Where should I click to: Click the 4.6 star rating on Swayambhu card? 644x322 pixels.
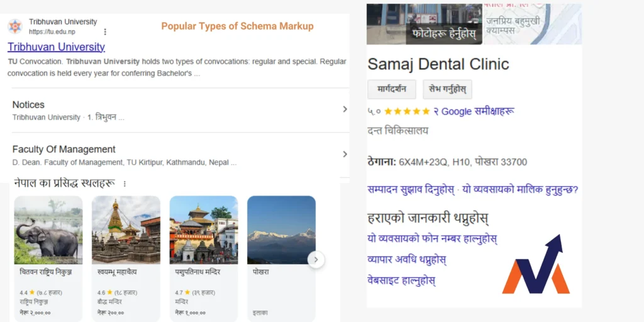[117, 293]
